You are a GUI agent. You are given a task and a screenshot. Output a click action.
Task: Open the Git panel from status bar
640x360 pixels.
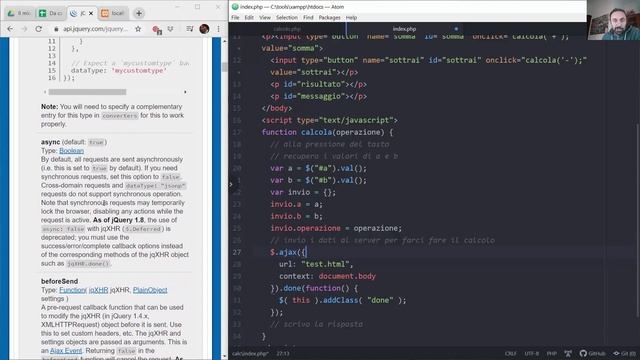[x=624, y=353]
